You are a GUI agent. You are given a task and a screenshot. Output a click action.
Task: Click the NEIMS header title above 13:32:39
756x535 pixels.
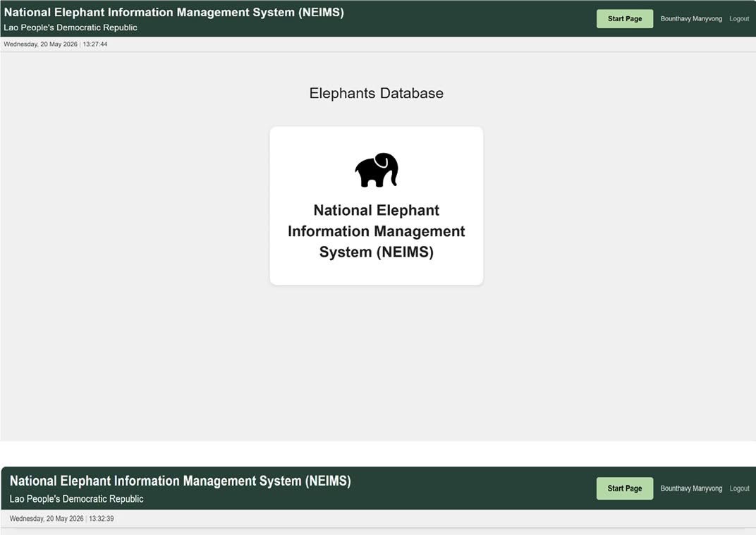[181, 481]
